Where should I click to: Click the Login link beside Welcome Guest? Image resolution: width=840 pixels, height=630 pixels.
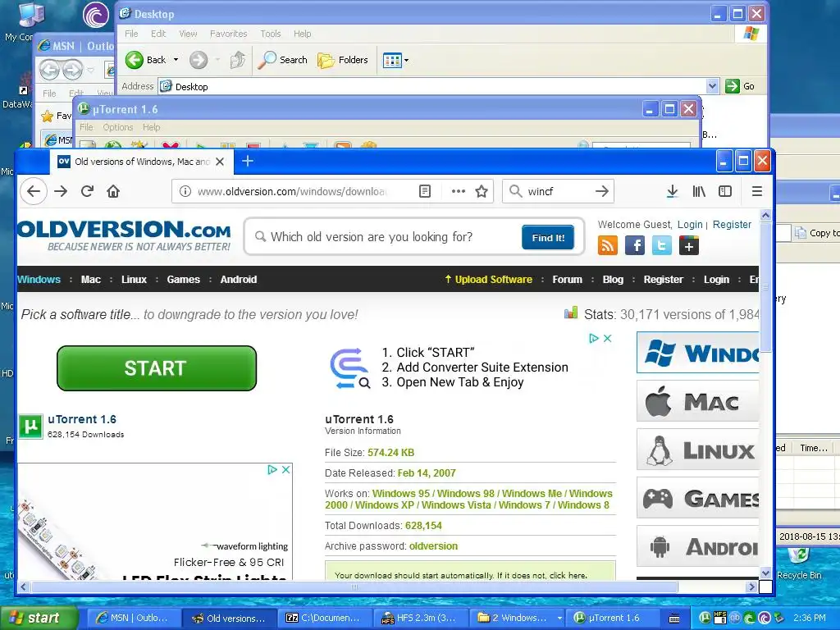(689, 225)
